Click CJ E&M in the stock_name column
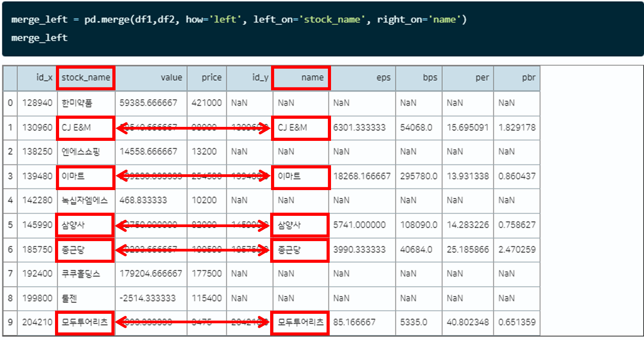The image size is (644, 340). (86, 127)
